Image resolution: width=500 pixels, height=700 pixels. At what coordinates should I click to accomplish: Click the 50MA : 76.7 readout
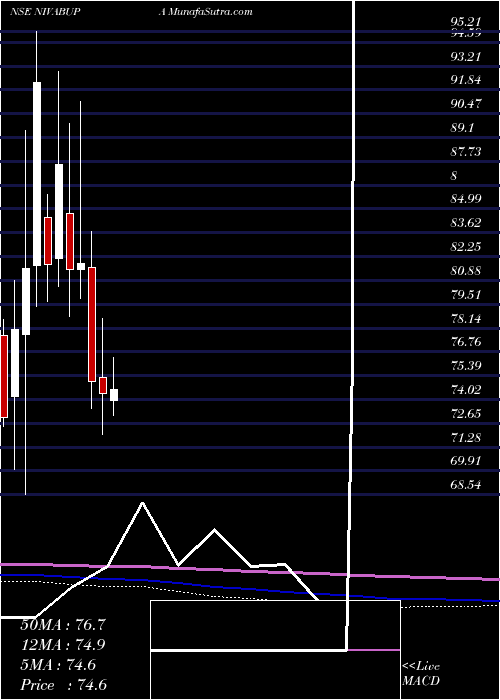click(x=63, y=625)
